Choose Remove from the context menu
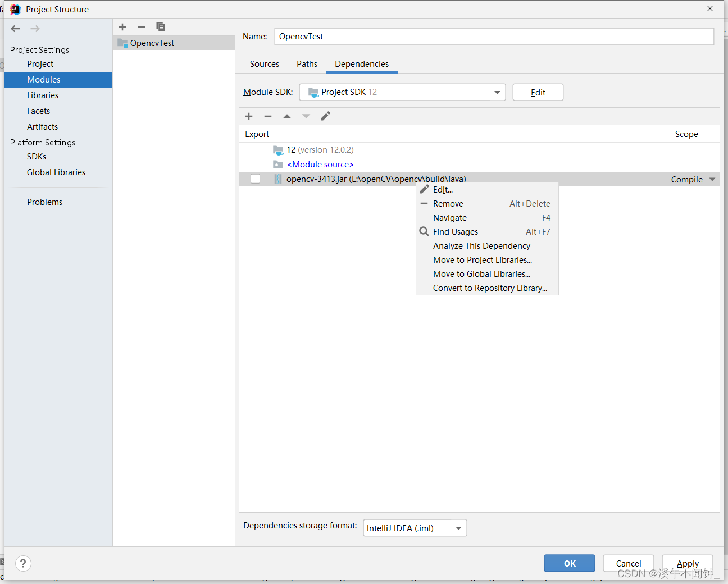 pyautogui.click(x=487, y=204)
